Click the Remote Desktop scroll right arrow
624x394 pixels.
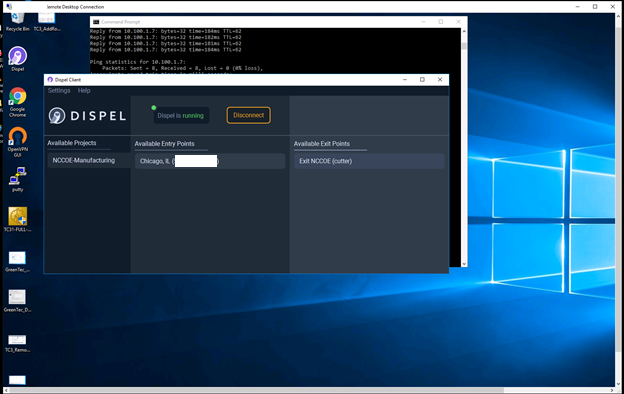[612, 390]
